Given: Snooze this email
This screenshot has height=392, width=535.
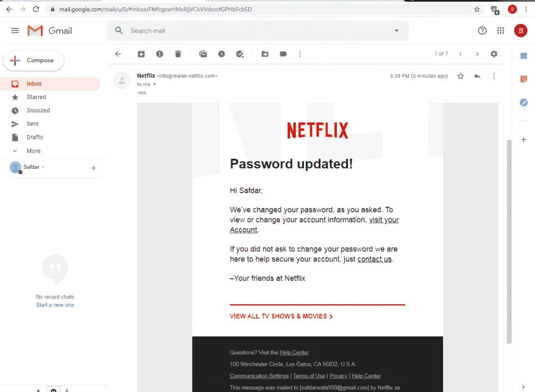Looking at the screenshot, I should (222, 54).
